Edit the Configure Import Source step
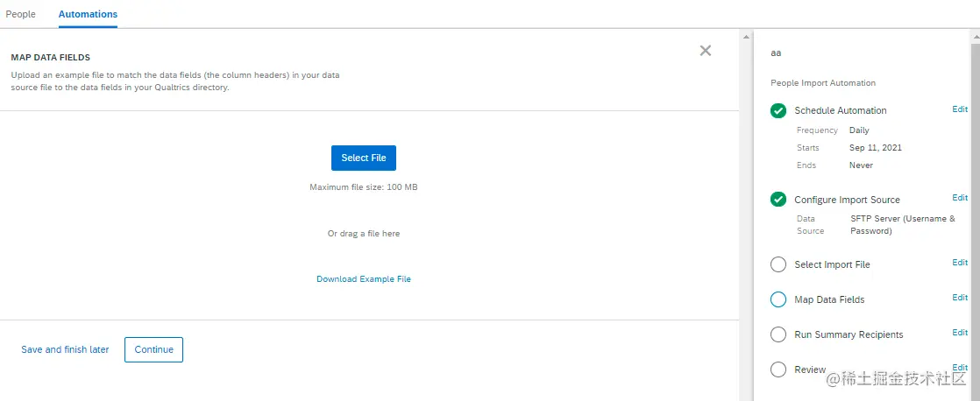This screenshot has width=980, height=401. [960, 197]
